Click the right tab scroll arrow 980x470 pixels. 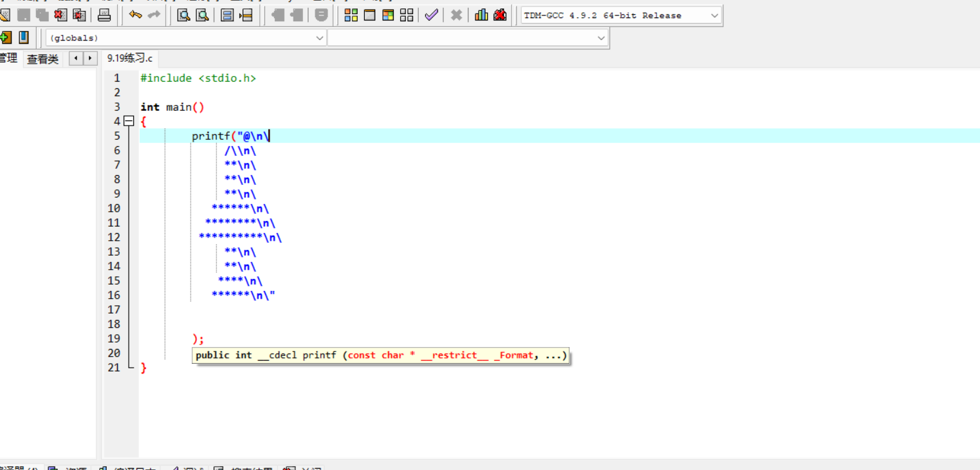pos(90,59)
